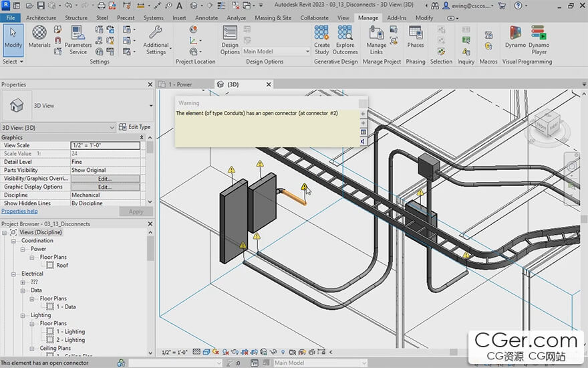Viewport: 588px width, 368px height.
Task: Open the Additional Settings dropdown
Action: pyautogui.click(x=156, y=40)
